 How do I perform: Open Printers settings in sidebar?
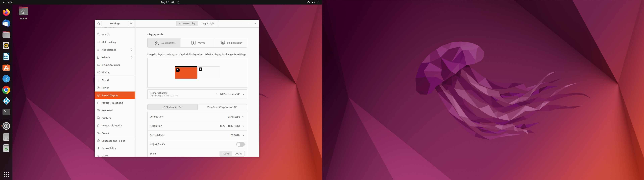[115, 118]
